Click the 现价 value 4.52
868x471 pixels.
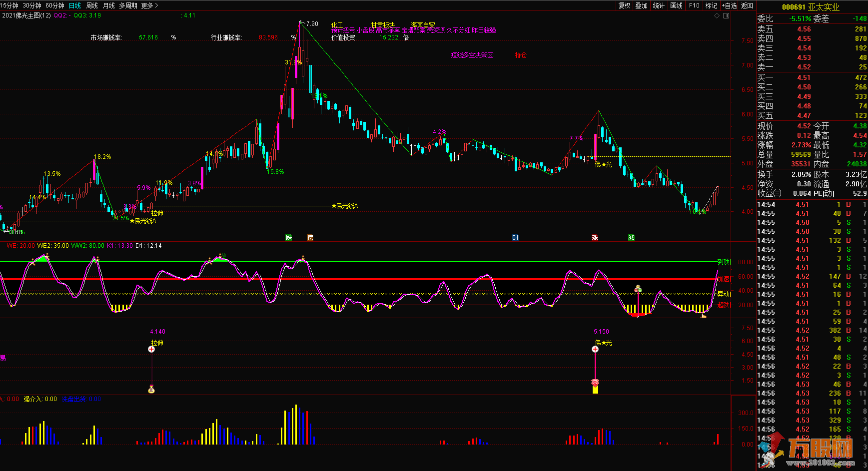[x=804, y=126]
